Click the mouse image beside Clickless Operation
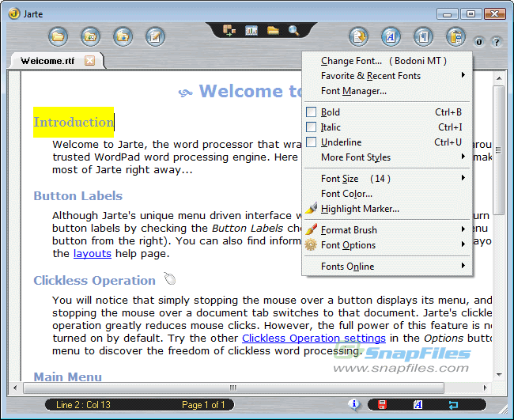Viewport: 514px width, 420px height. 170,278
